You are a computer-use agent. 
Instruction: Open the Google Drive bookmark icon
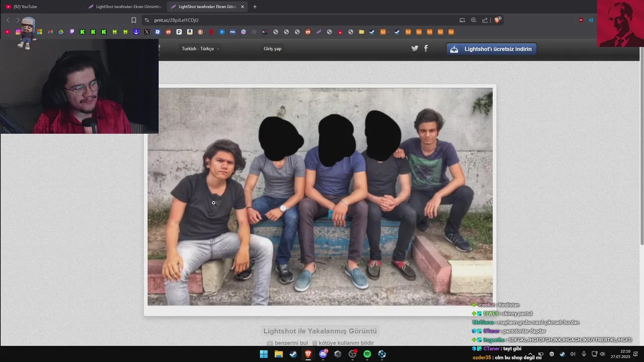tap(61, 32)
